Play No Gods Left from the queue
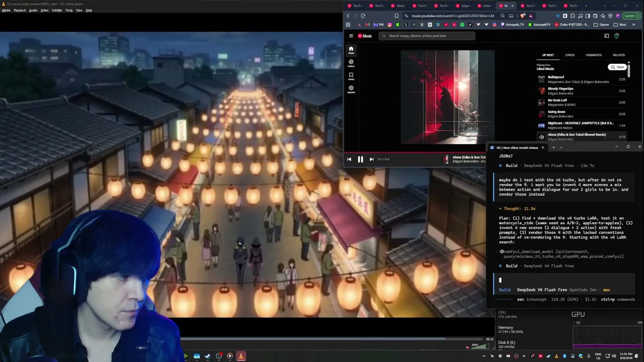Screen dimensions: 644x362 [x=582, y=103]
